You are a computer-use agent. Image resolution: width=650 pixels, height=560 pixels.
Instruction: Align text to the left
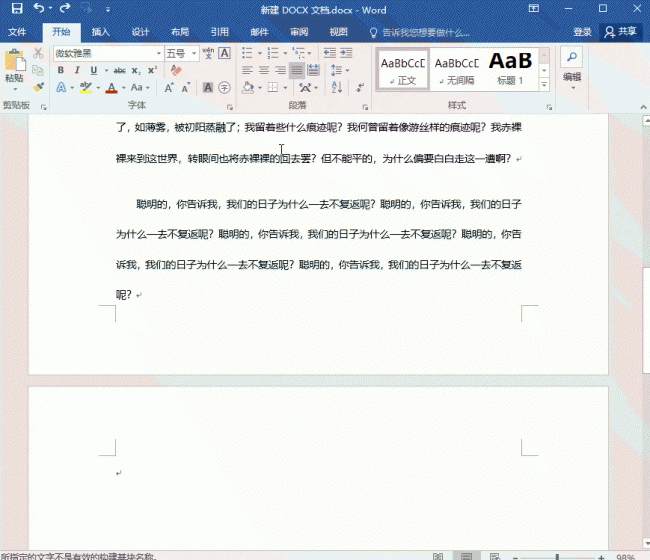pos(247,70)
